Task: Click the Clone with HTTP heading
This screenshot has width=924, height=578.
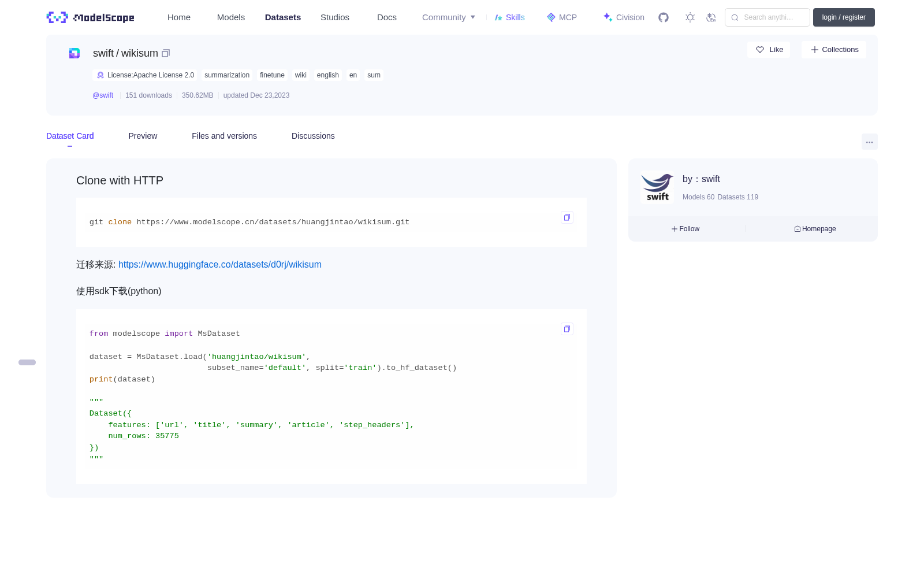Action: [120, 180]
